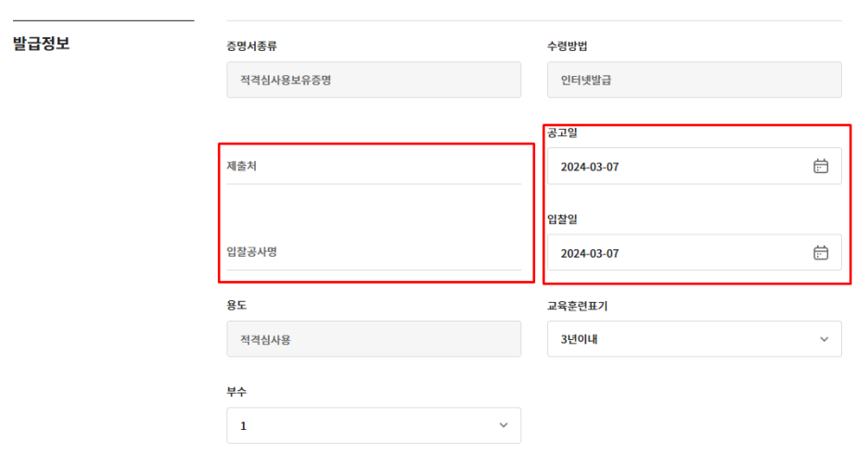Viewport: 868px width, 455px height.
Task: Click the 입찰일 label text
Action: coord(562,220)
